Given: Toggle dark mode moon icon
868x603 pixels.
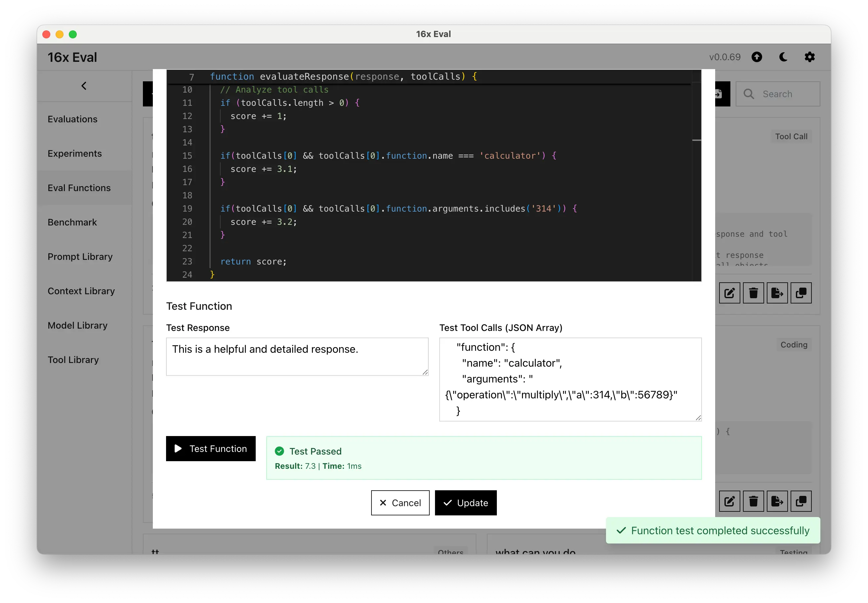Looking at the screenshot, I should pyautogui.click(x=783, y=57).
